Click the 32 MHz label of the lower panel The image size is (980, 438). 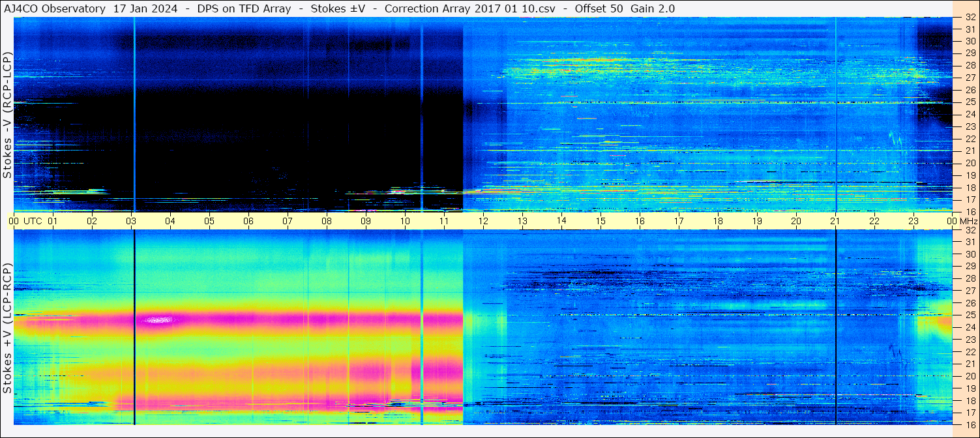point(970,229)
